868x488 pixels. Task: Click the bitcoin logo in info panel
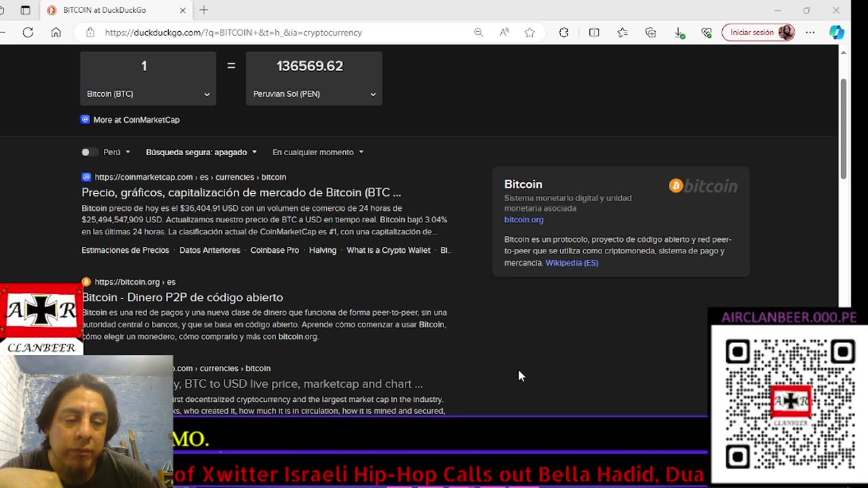[x=703, y=186]
